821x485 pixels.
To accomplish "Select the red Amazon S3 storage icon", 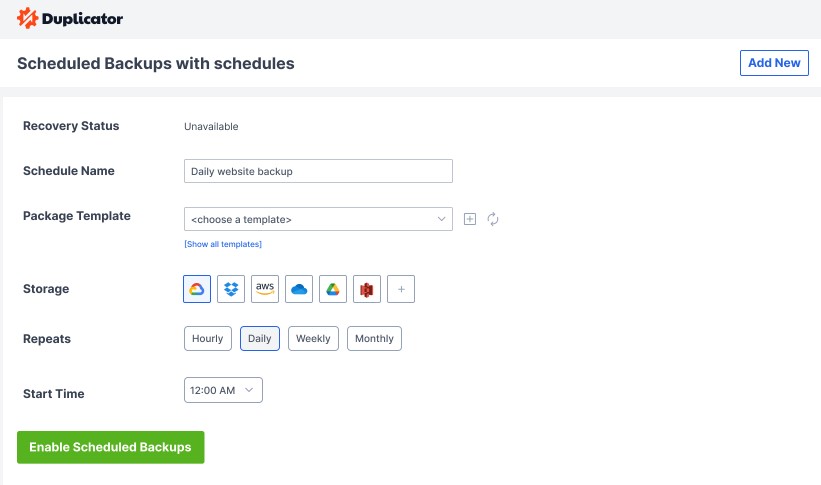I will coord(367,289).
